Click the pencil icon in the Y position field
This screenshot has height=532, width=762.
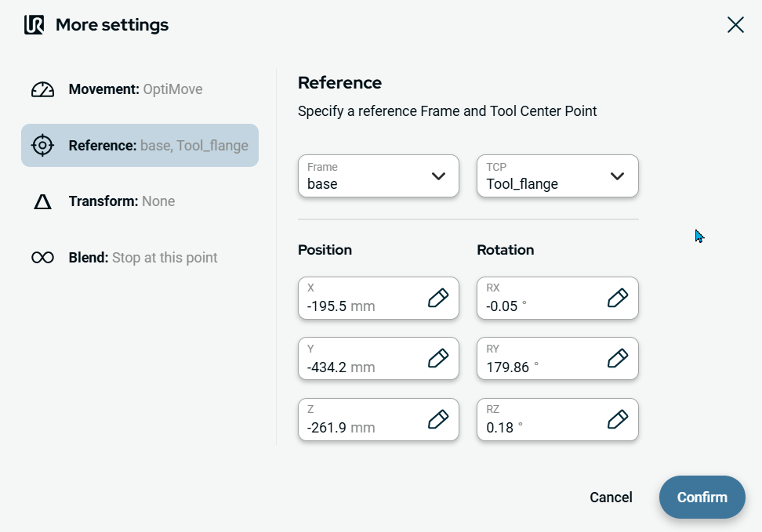[438, 358]
